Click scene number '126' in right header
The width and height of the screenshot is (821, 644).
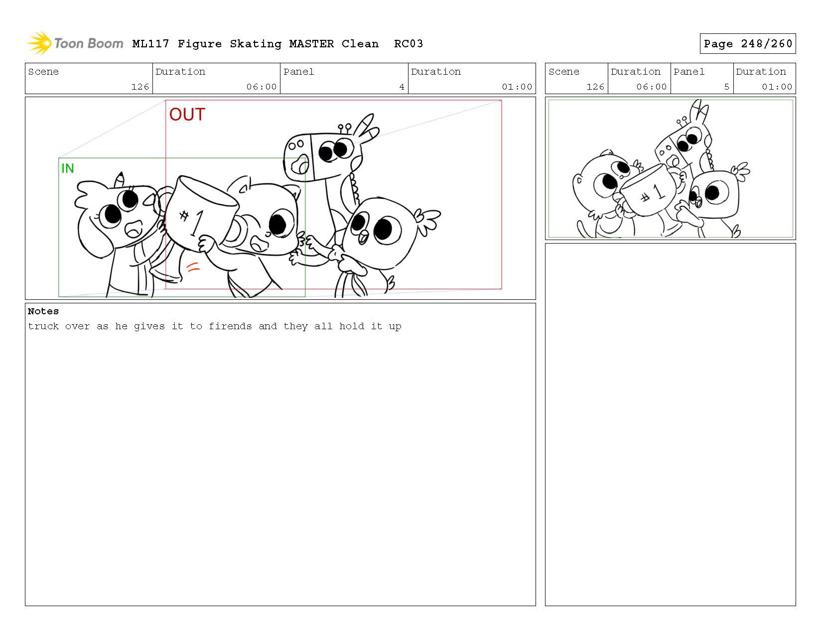595,87
